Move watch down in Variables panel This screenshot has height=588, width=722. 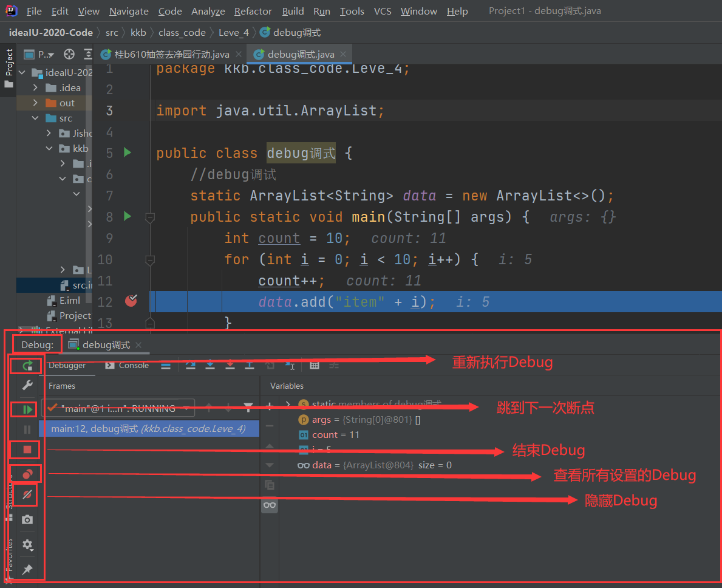pyautogui.click(x=270, y=465)
